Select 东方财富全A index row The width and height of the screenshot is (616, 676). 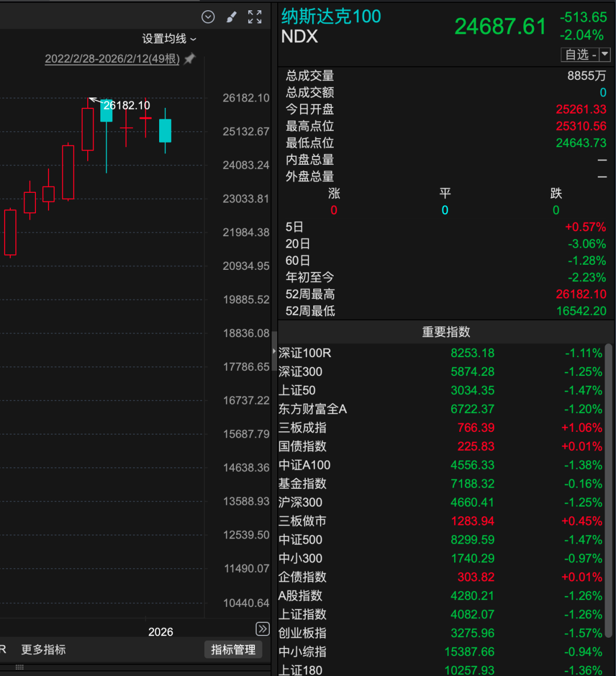pyautogui.click(x=440, y=409)
